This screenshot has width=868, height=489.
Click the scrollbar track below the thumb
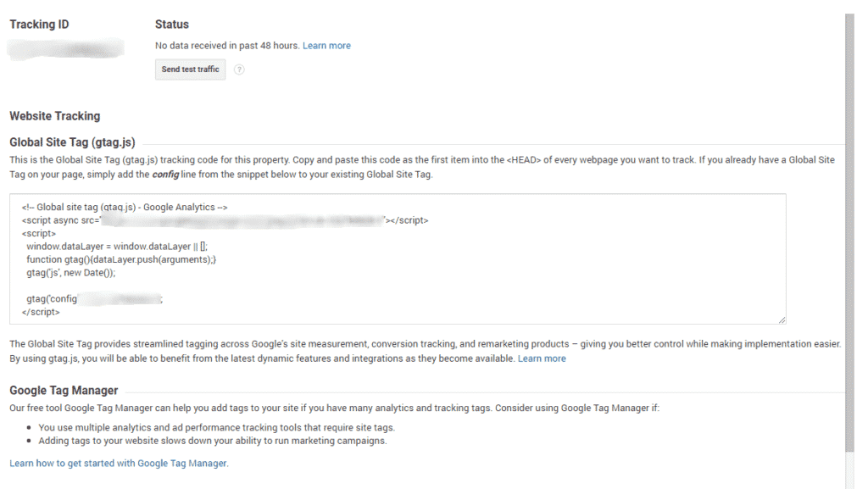[849, 470]
